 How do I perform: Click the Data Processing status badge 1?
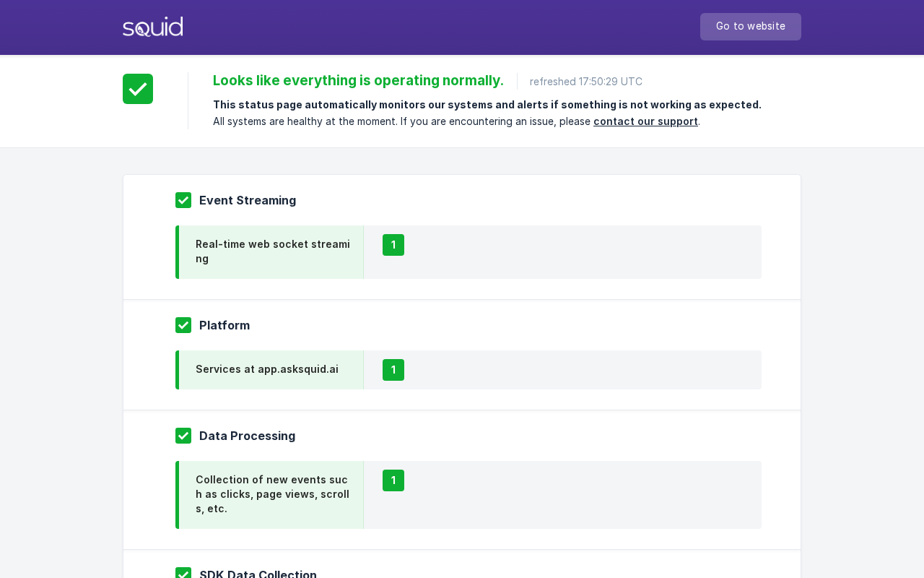(393, 480)
